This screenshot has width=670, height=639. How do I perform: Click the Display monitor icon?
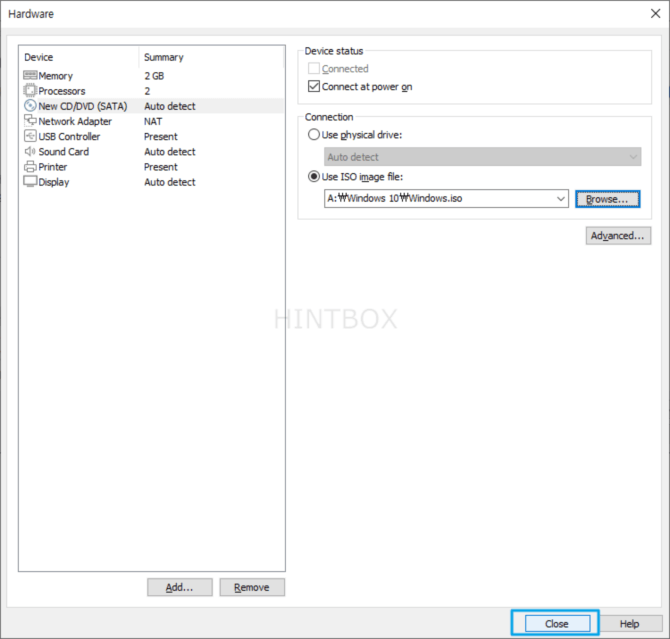(x=30, y=181)
